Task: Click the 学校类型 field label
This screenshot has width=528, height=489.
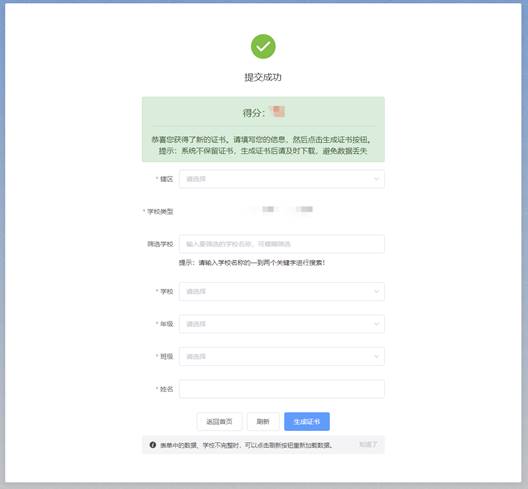Action: coord(159,211)
